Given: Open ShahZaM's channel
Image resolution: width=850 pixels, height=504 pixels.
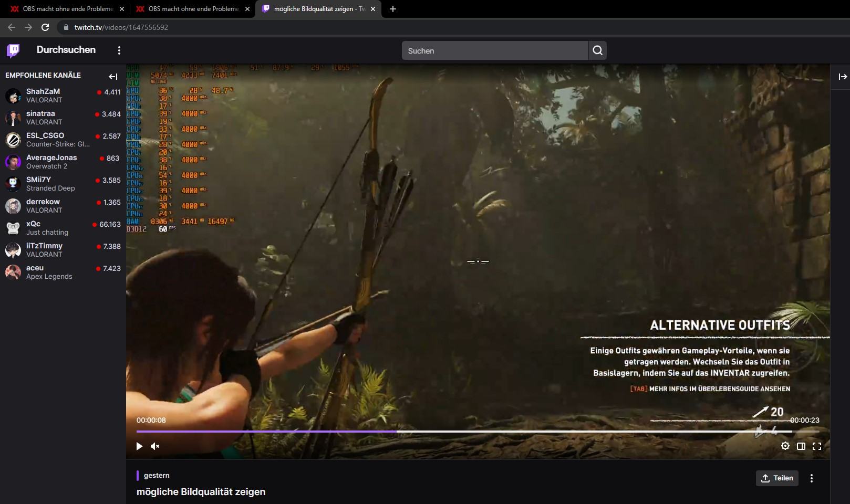Looking at the screenshot, I should [x=63, y=96].
